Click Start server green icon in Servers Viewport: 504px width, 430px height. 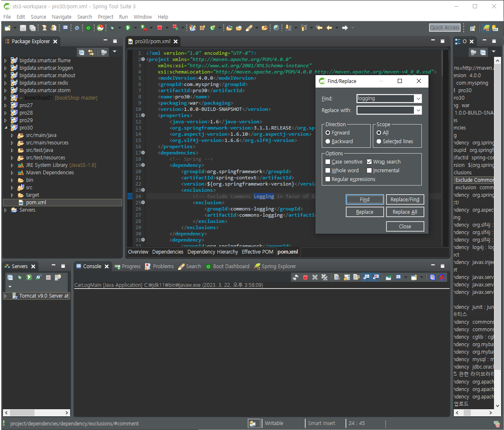(29, 277)
